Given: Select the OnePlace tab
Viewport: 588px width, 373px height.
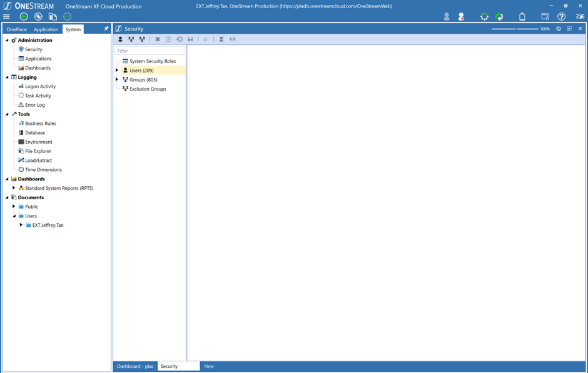Looking at the screenshot, I should pyautogui.click(x=16, y=29).
